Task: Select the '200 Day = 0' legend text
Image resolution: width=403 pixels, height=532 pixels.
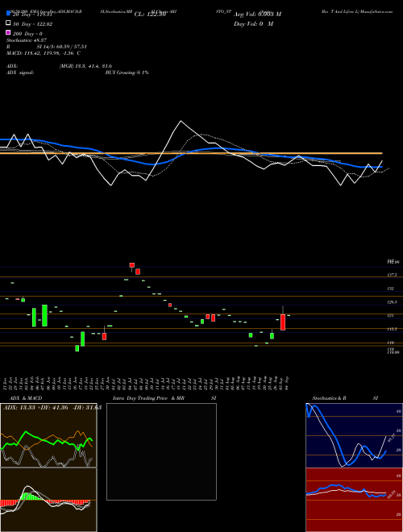Action: point(27,34)
